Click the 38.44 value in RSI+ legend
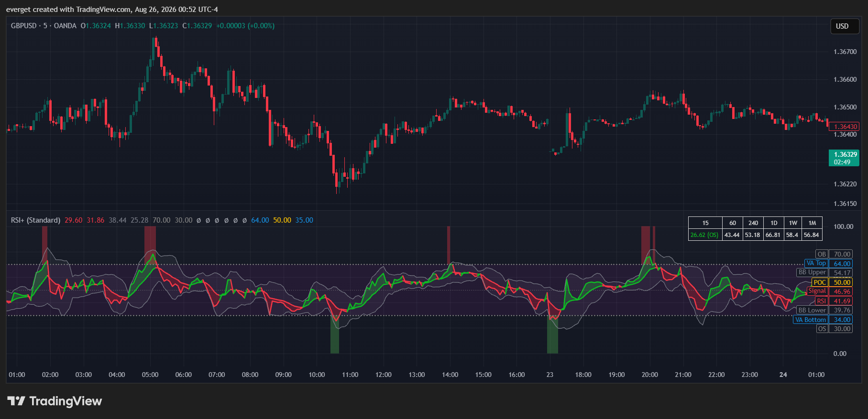868x419 pixels. [118, 220]
